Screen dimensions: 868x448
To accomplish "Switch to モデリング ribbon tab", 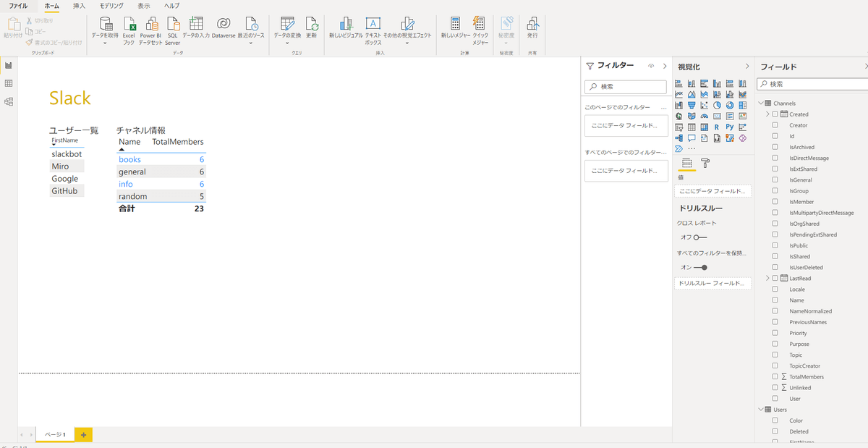I will (x=111, y=6).
